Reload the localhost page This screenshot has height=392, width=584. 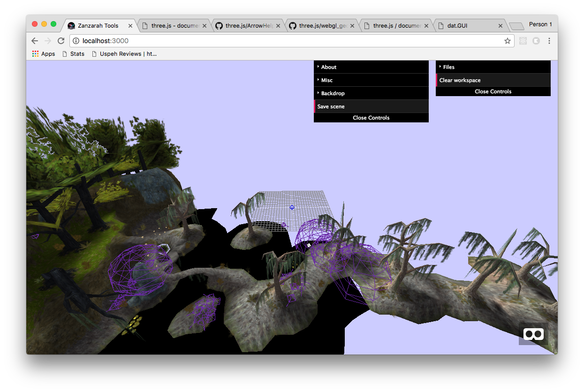click(x=61, y=41)
